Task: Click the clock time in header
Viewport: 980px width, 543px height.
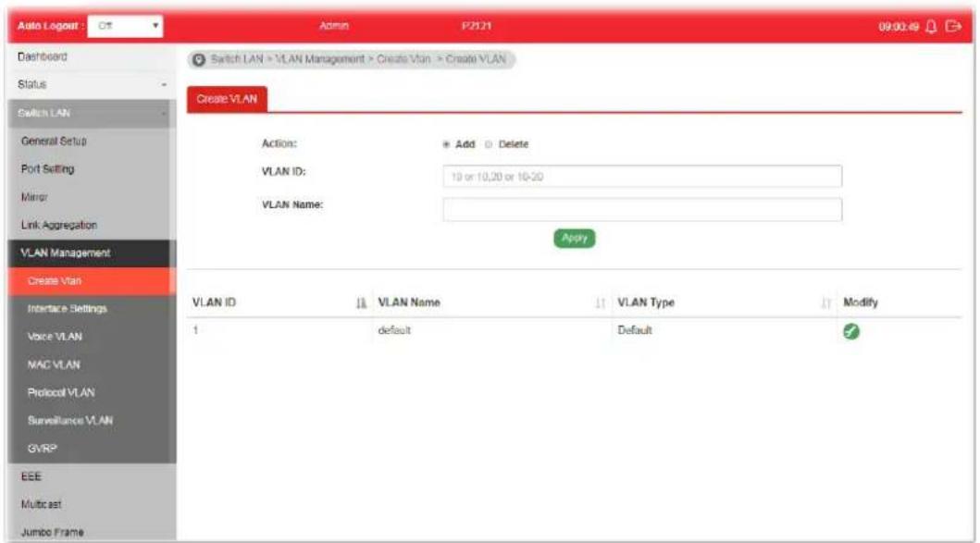Action: pyautogui.click(x=899, y=27)
